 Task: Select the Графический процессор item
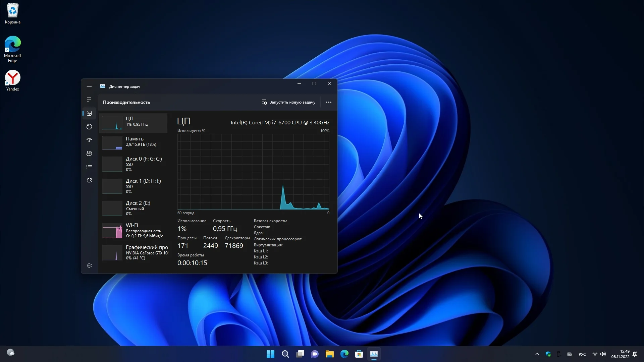tap(133, 252)
